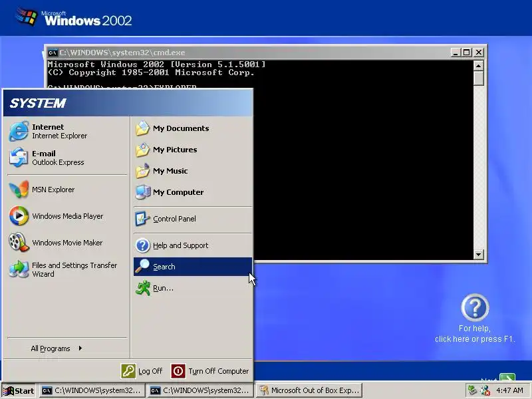Click the SYSTEM user name header
Viewport: 532px width, 399px height.
point(38,103)
